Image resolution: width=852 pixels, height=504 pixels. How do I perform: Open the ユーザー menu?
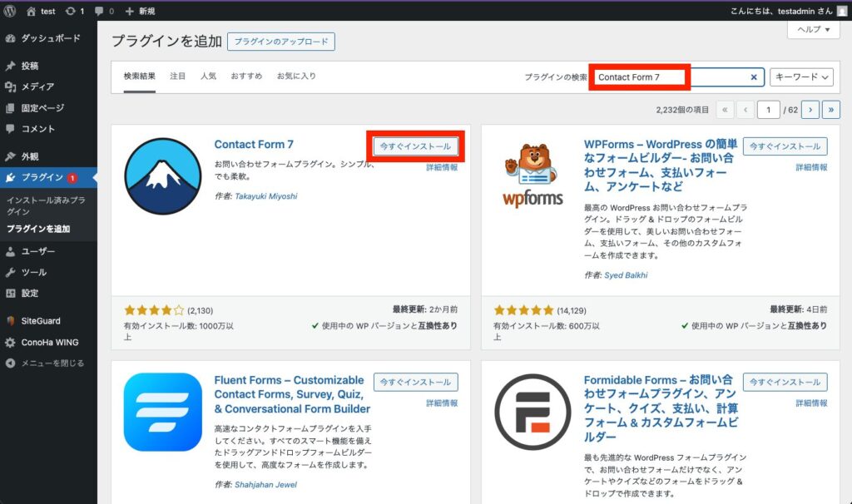(48, 251)
